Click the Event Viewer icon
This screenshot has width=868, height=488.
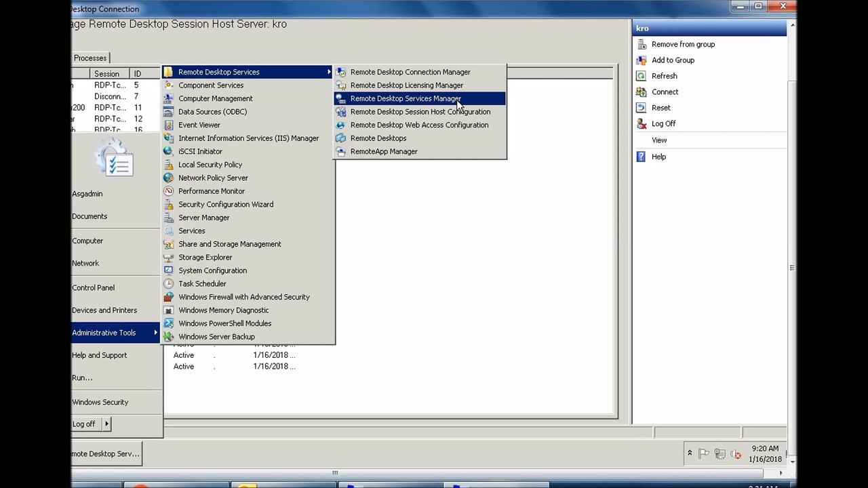[168, 125]
